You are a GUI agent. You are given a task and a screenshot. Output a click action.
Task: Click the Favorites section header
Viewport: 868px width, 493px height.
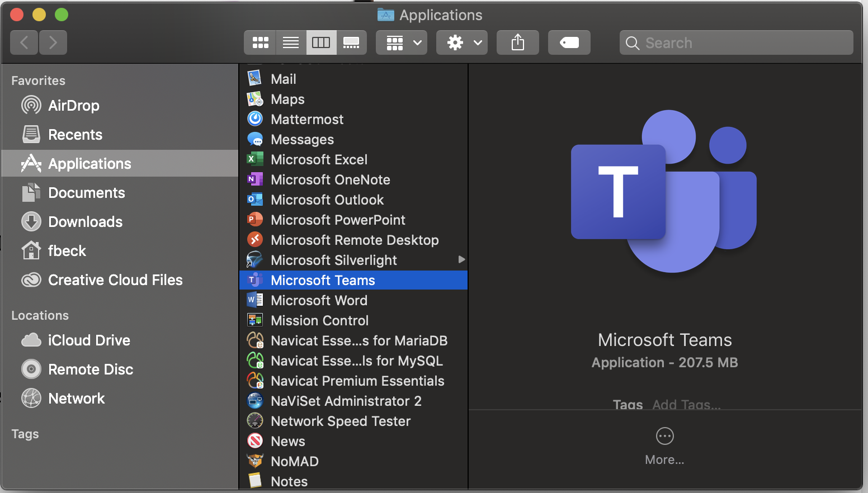(x=39, y=80)
